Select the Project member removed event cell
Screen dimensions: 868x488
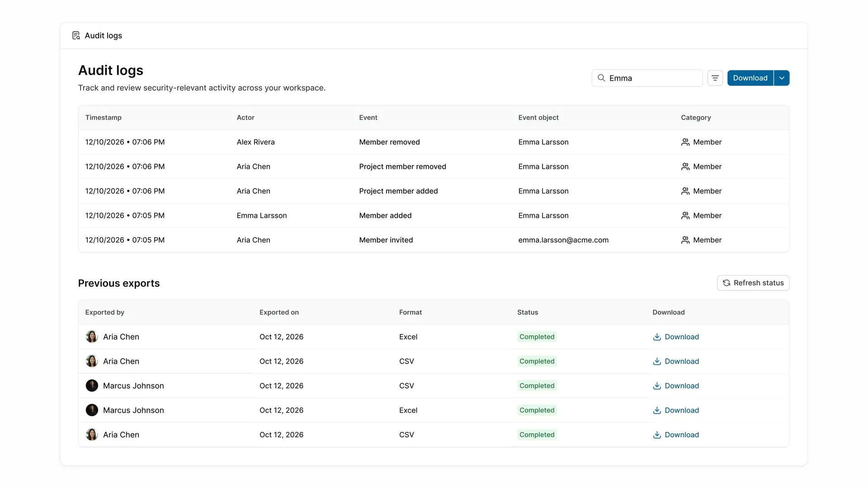[402, 166]
